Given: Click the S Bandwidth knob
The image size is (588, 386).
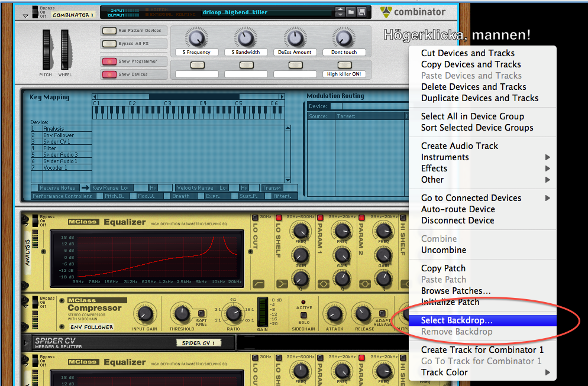Looking at the screenshot, I should tap(245, 37).
